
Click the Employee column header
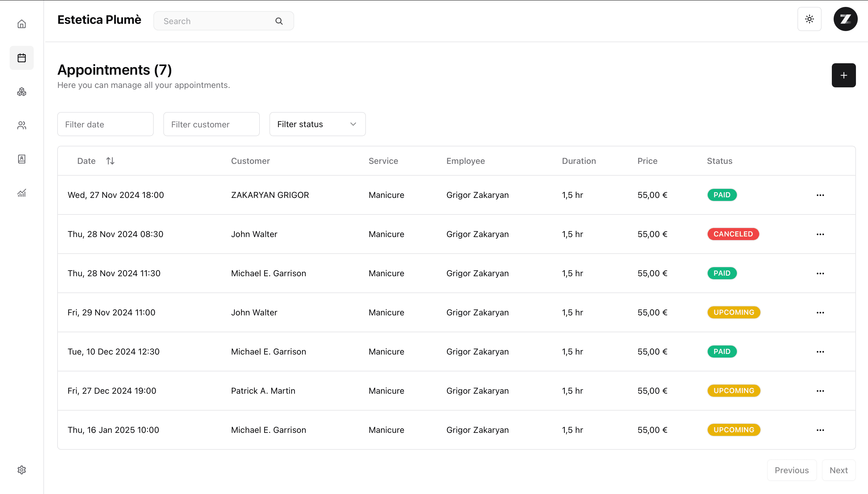pos(465,161)
